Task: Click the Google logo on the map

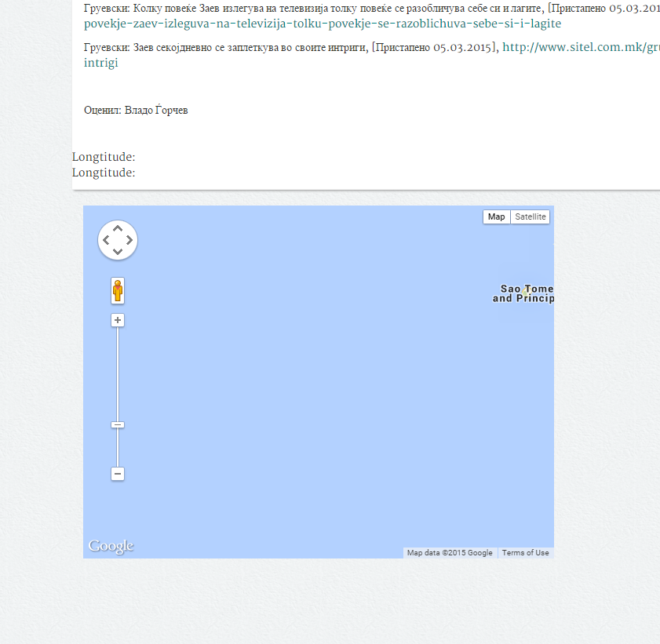Action: (x=111, y=546)
